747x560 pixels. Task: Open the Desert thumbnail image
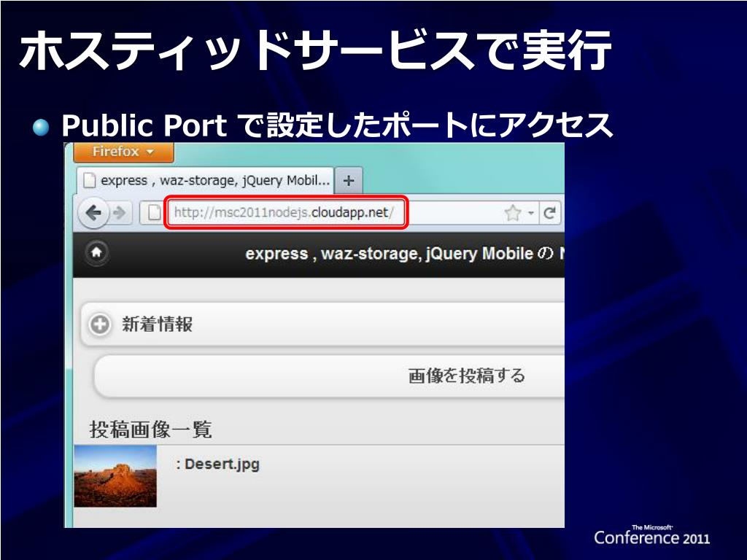[115, 475]
